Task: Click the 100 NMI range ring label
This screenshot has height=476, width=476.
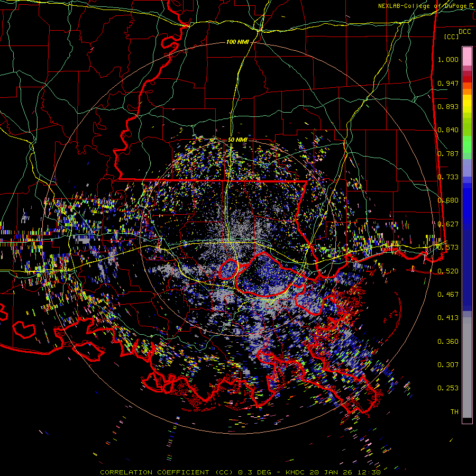Action: [237, 42]
